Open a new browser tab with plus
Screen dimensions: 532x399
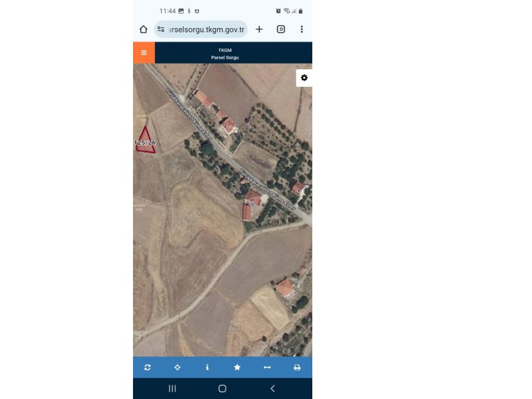click(259, 29)
